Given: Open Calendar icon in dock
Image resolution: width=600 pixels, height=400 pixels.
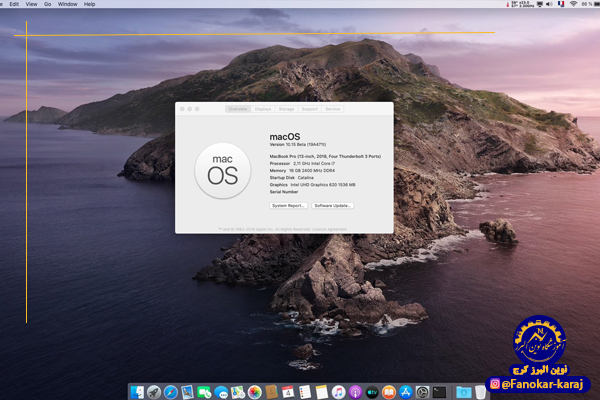Looking at the screenshot, I should (x=288, y=392).
